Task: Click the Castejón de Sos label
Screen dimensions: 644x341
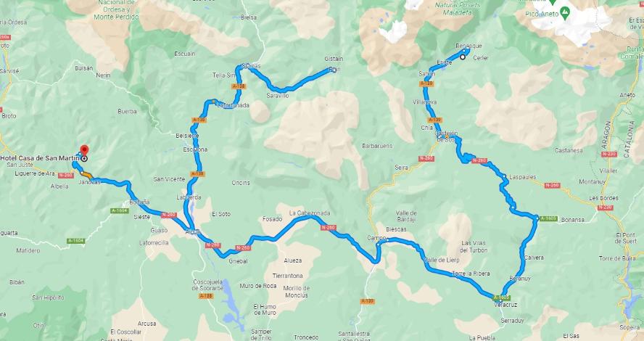Action: (x=446, y=136)
